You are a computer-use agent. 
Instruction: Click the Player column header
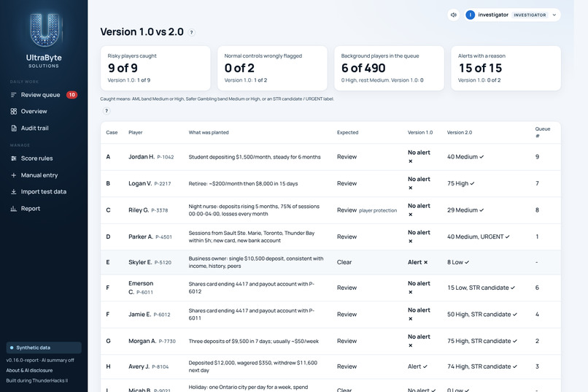[x=136, y=132]
